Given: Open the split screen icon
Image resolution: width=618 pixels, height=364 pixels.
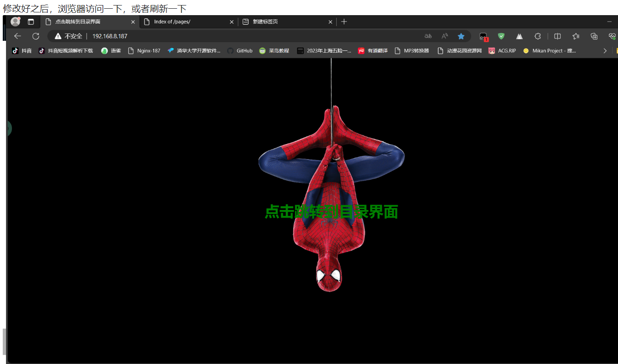Looking at the screenshot, I should click(557, 36).
